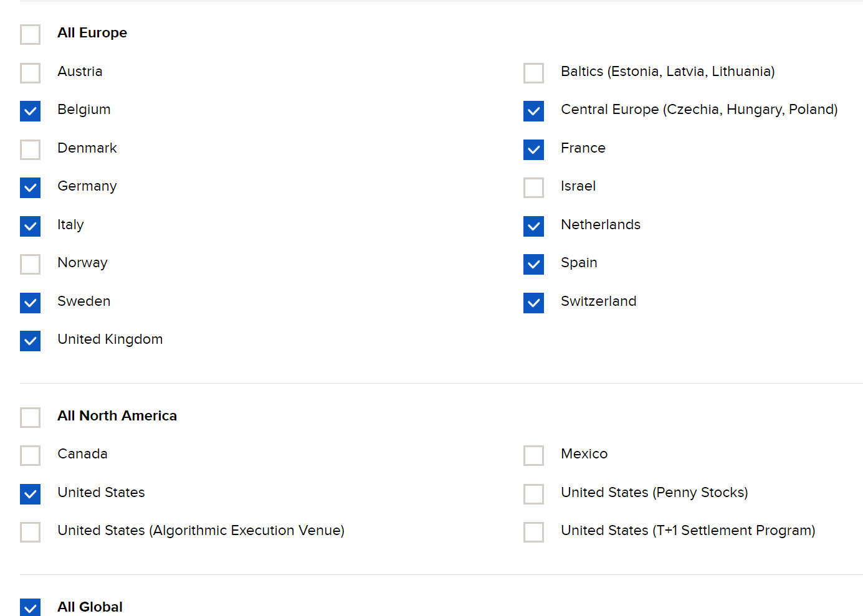Enable the Austria checkbox
This screenshot has width=863, height=616.
click(x=30, y=73)
